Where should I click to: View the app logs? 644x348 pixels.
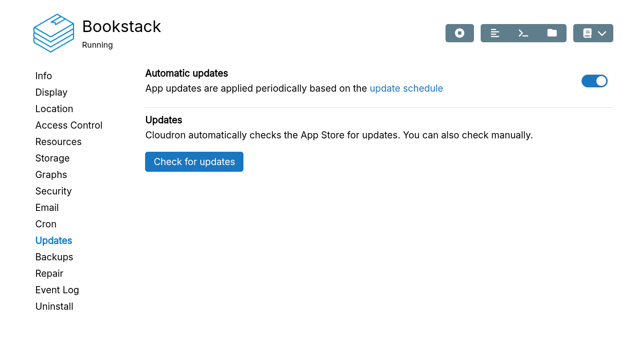pyautogui.click(x=494, y=33)
